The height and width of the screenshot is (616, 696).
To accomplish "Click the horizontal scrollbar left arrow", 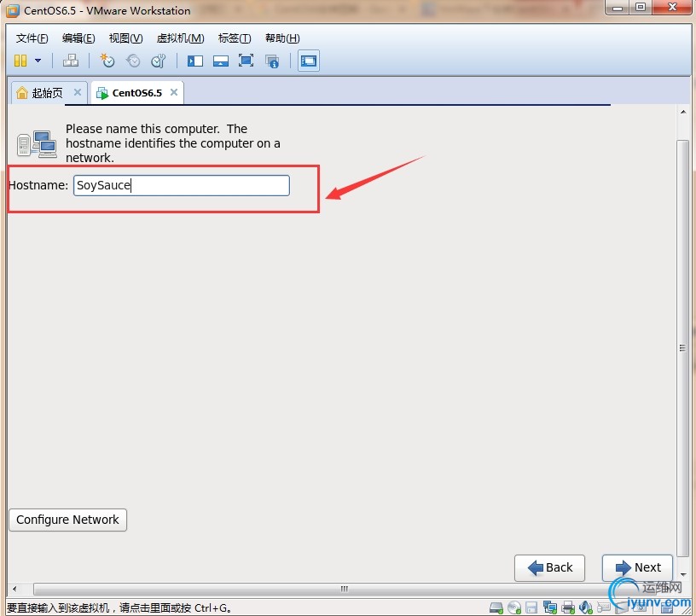I will click(14, 589).
